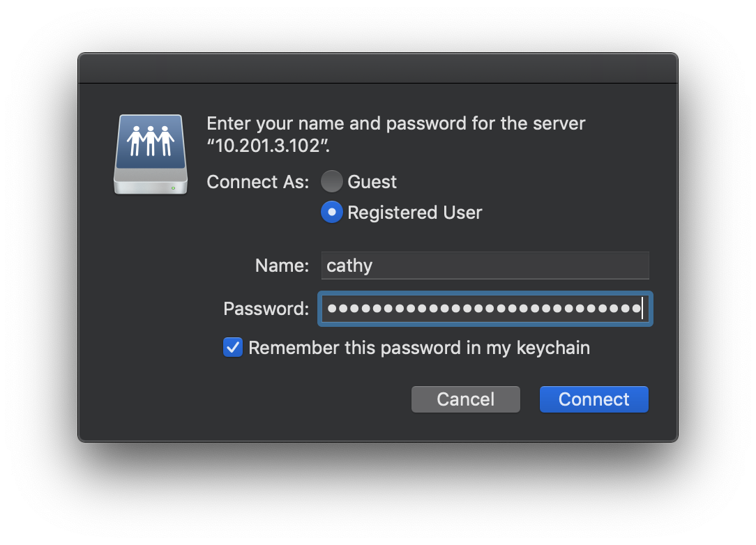Click the first masked password dot
Viewport: 756px width, 545px height.
(x=332, y=309)
